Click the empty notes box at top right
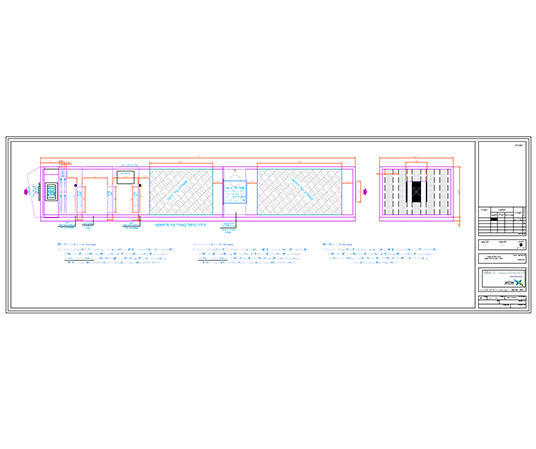This screenshot has height=449, width=536. pos(502,173)
